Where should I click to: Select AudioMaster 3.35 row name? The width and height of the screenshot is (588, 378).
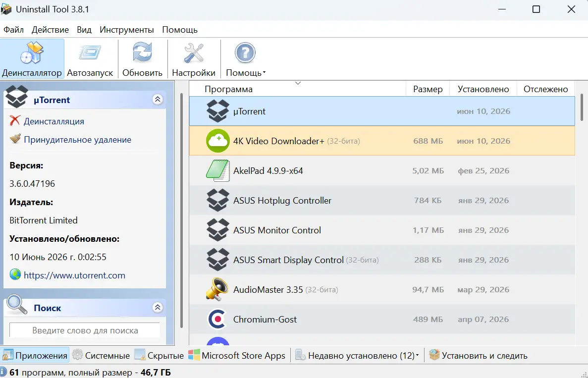pos(268,289)
